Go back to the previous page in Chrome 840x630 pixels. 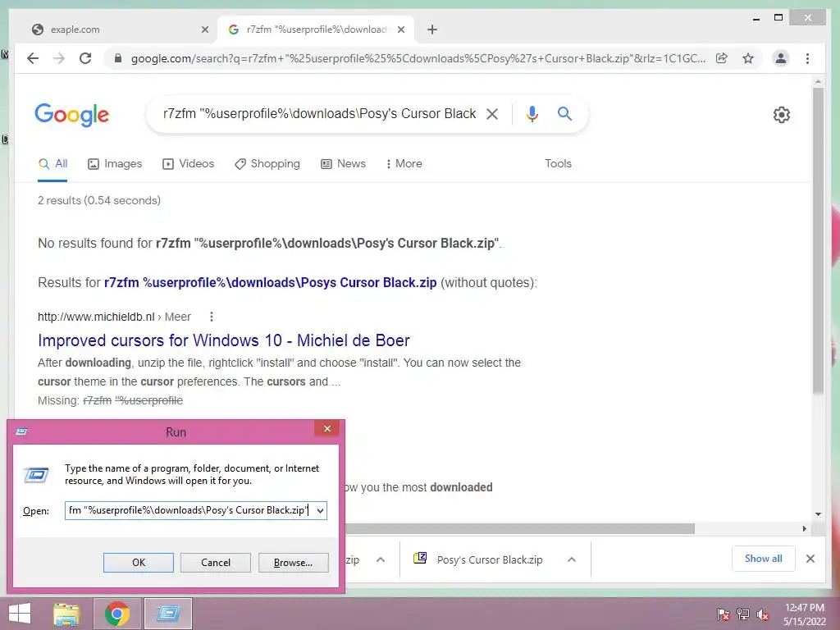pos(33,58)
